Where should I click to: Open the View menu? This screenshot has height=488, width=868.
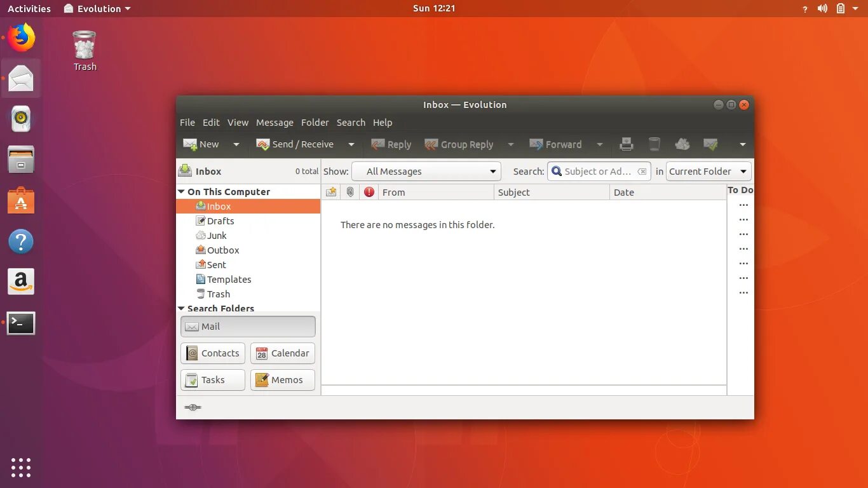(x=238, y=123)
